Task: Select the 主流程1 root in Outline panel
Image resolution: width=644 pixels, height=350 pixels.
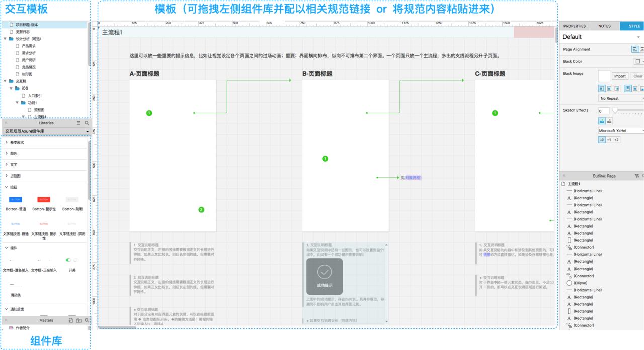Action: tap(573, 184)
